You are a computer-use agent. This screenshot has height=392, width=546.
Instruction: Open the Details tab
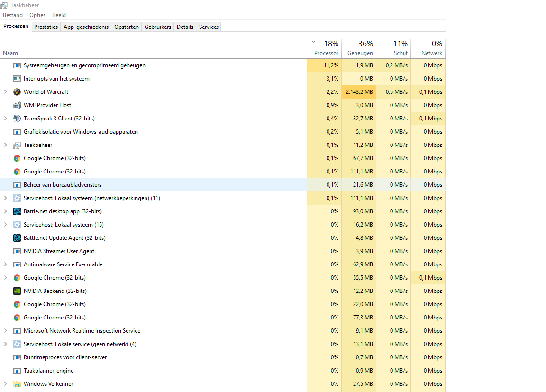coord(185,27)
